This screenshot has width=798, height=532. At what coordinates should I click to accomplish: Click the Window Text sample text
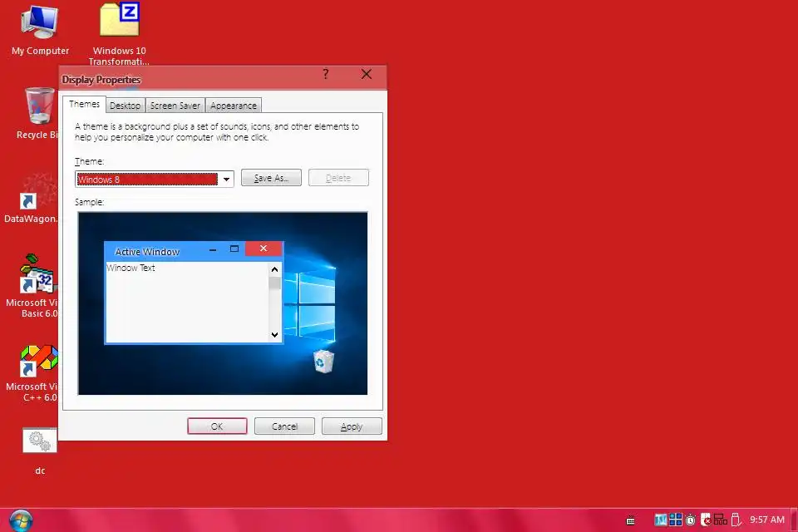click(131, 268)
